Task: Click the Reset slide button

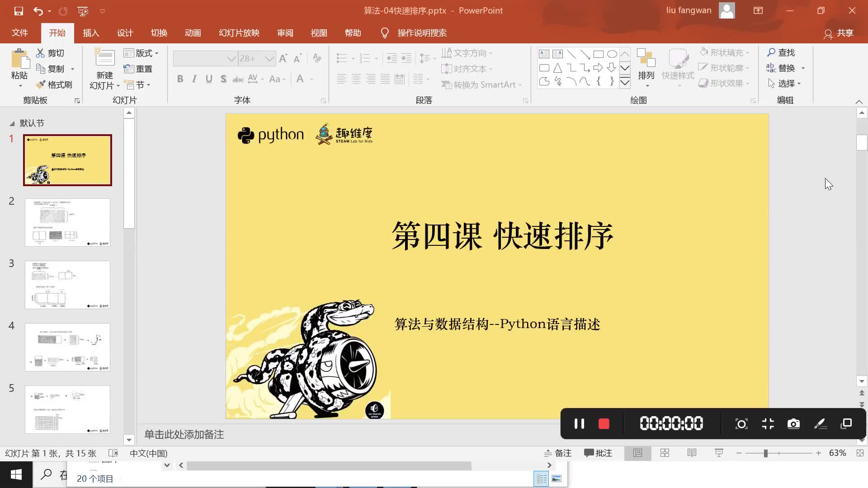Action: [138, 69]
